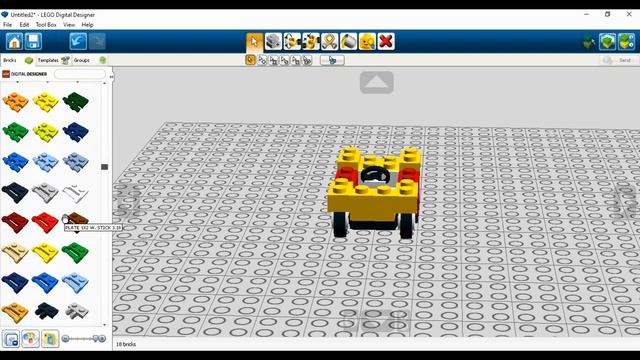
Task: Pick the bright red plate with stick
Action: [x=45, y=222]
